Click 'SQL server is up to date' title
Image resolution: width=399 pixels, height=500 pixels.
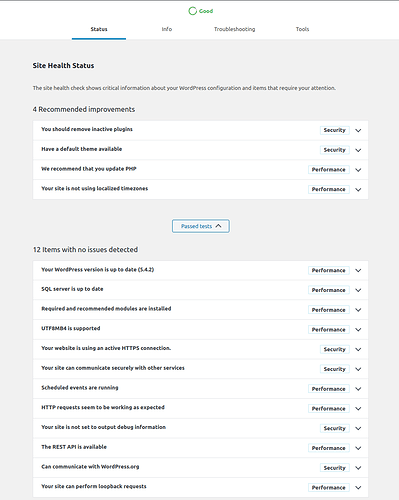(x=72, y=289)
